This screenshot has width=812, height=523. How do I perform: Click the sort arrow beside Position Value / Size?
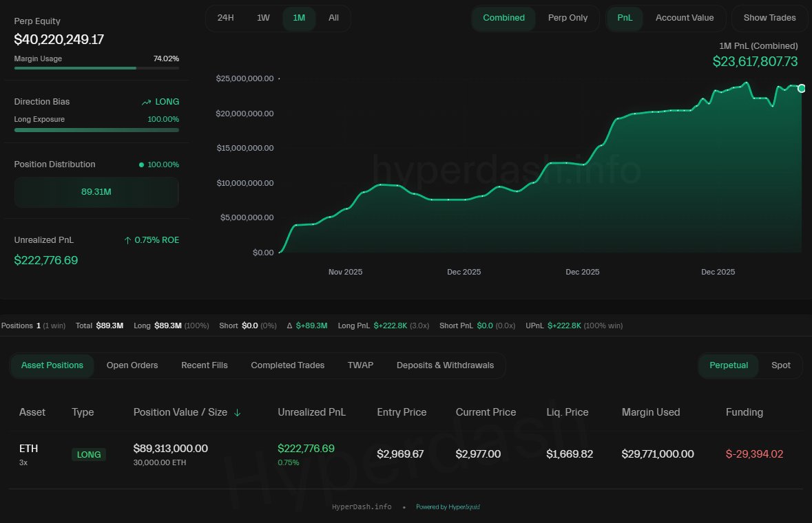click(238, 413)
